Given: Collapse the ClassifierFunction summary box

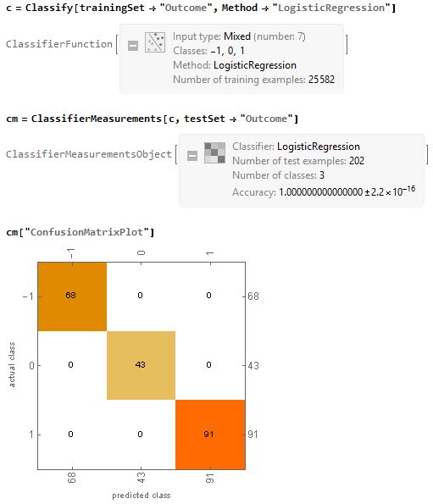Looking at the screenshot, I should click(133, 46).
